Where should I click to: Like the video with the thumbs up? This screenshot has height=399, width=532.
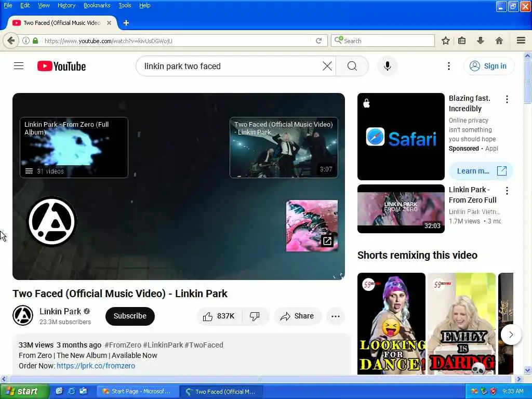(x=219, y=316)
